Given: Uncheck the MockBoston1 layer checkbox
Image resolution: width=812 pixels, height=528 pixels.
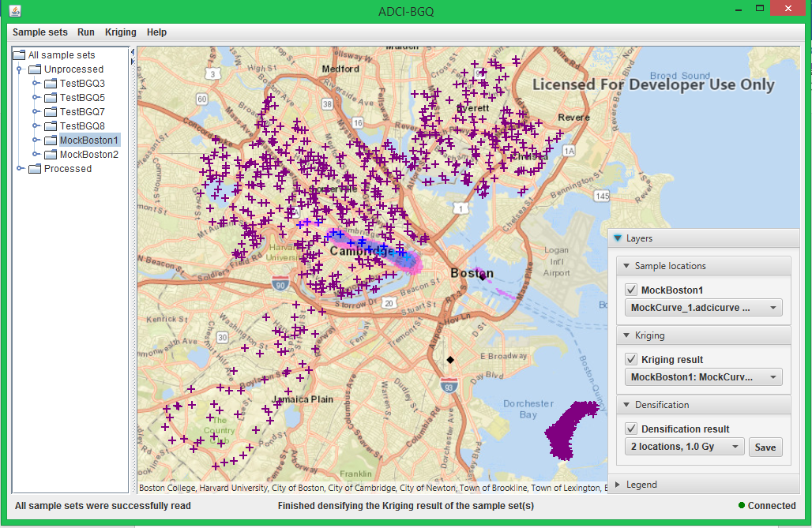Looking at the screenshot, I should (631, 290).
